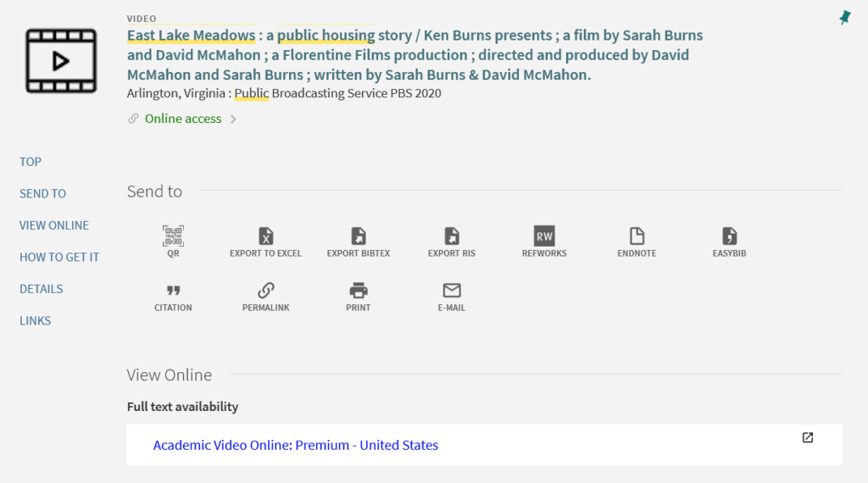Screen dimensions: 868x483
Task: Export the record as BibTeX
Action: pos(359,241)
